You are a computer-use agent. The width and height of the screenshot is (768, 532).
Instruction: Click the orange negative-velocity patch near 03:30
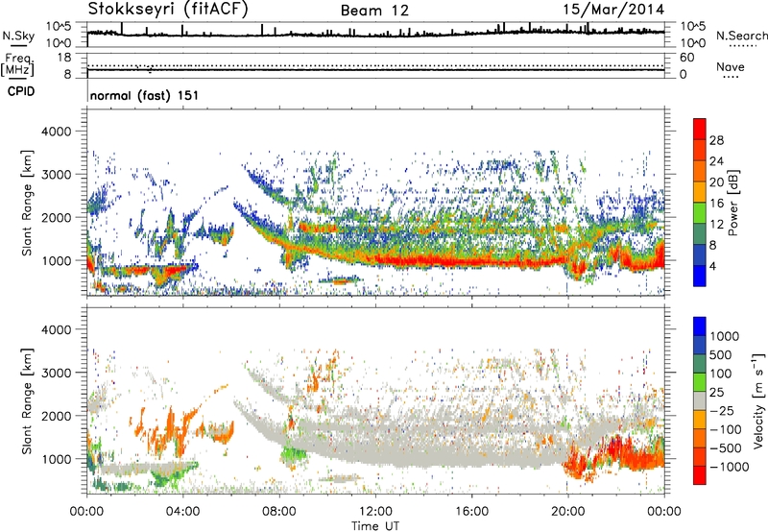[171, 427]
